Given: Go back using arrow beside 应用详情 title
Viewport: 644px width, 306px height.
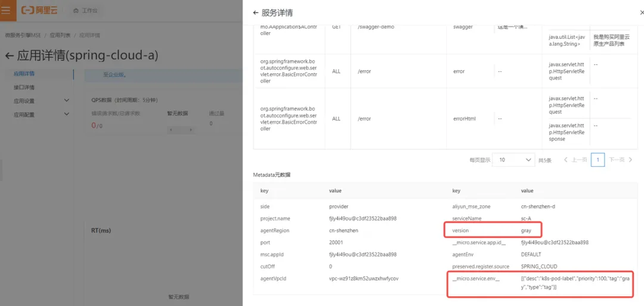Looking at the screenshot, I should [x=9, y=56].
